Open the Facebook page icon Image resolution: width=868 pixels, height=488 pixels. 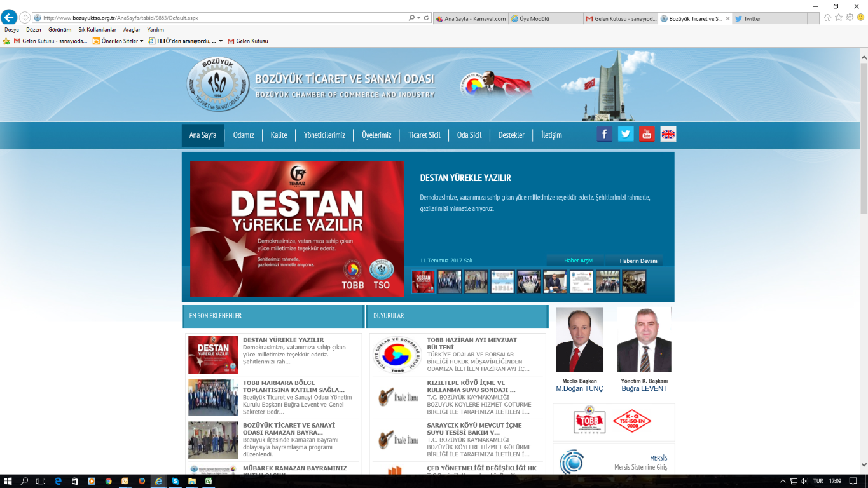pos(604,134)
